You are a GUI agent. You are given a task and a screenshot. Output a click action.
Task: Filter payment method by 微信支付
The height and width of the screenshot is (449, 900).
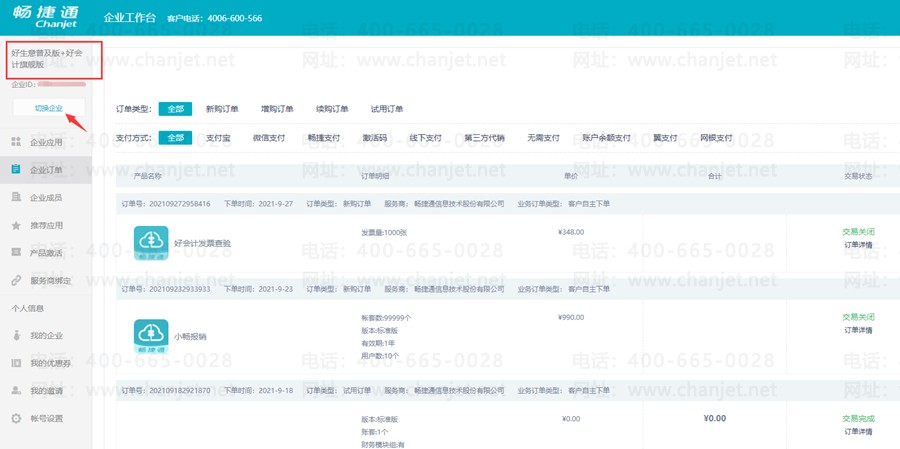(x=269, y=138)
